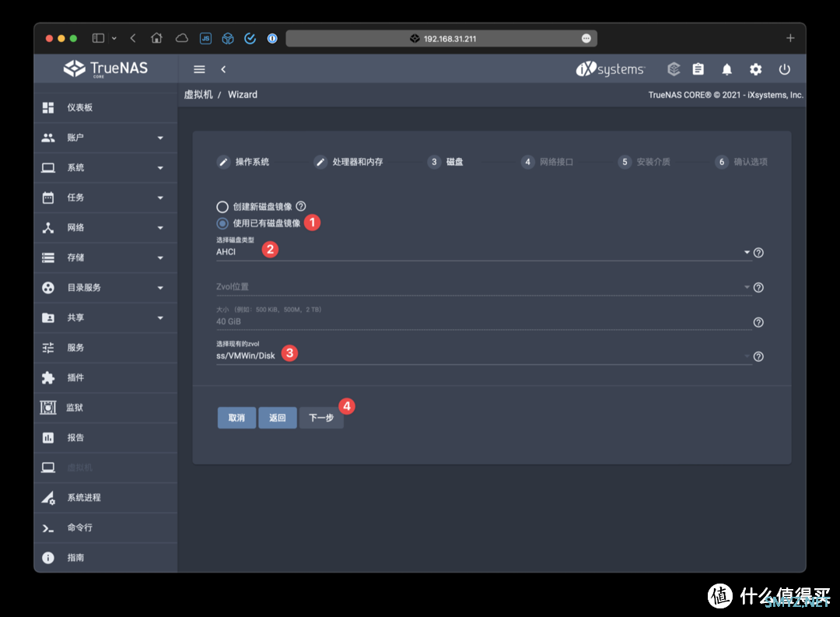The height and width of the screenshot is (617, 840).
Task: Open the notifications bell icon
Action: 726,69
